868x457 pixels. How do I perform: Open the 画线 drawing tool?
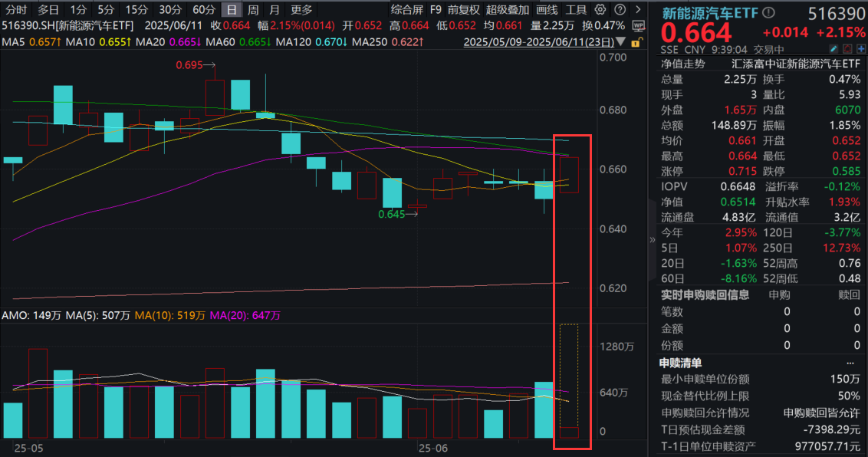[547, 9]
